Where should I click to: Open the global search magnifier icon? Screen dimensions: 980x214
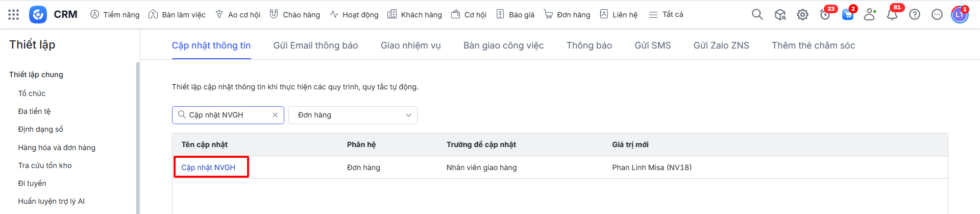(757, 14)
